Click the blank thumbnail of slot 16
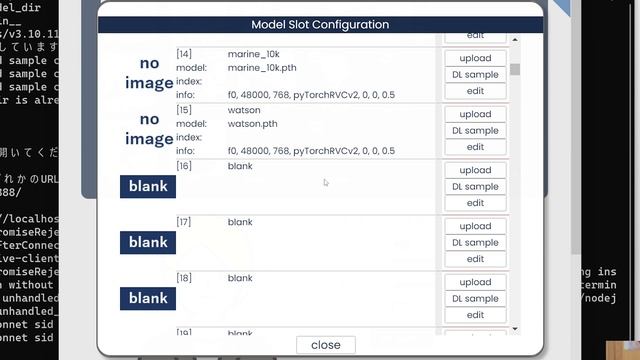This screenshot has height=360, width=640. pos(148,187)
